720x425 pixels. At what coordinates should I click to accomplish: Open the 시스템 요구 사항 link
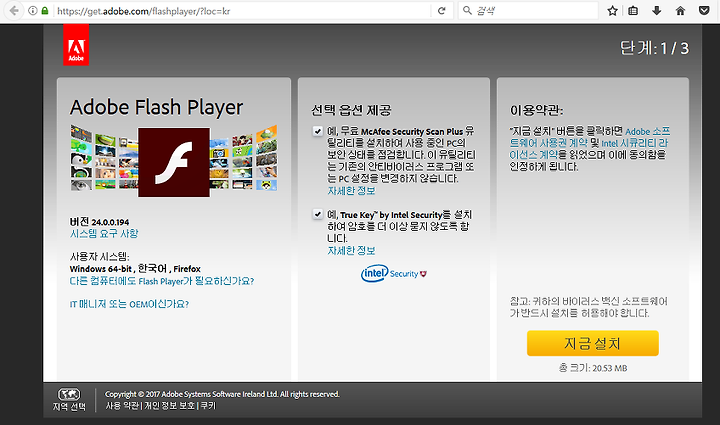(104, 234)
